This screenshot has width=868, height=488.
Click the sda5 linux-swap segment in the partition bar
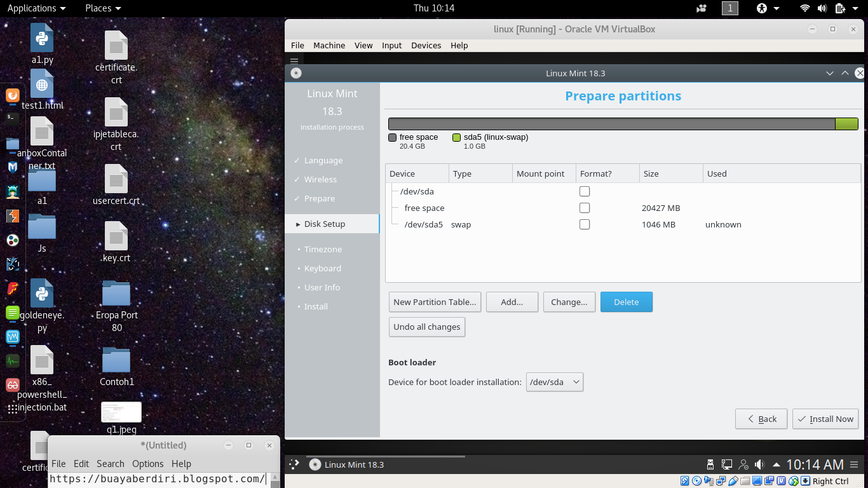pos(848,123)
